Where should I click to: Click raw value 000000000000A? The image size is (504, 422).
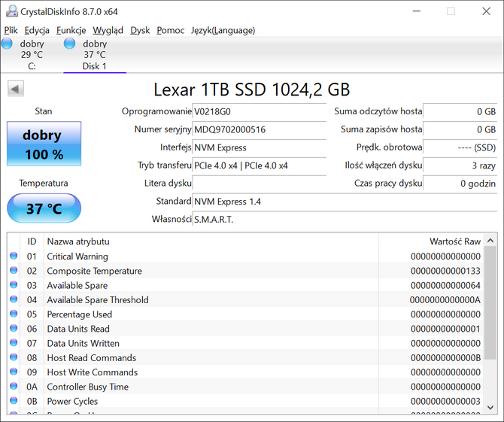(x=445, y=300)
